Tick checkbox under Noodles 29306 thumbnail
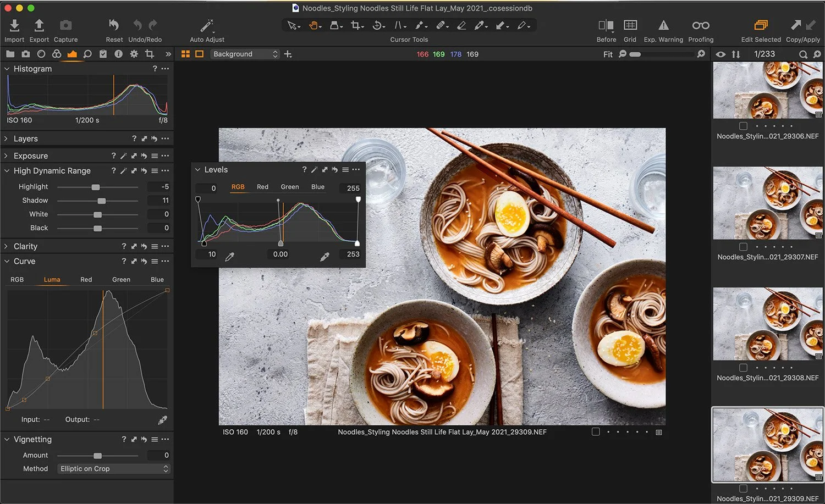The height and width of the screenshot is (504, 825). (x=743, y=126)
